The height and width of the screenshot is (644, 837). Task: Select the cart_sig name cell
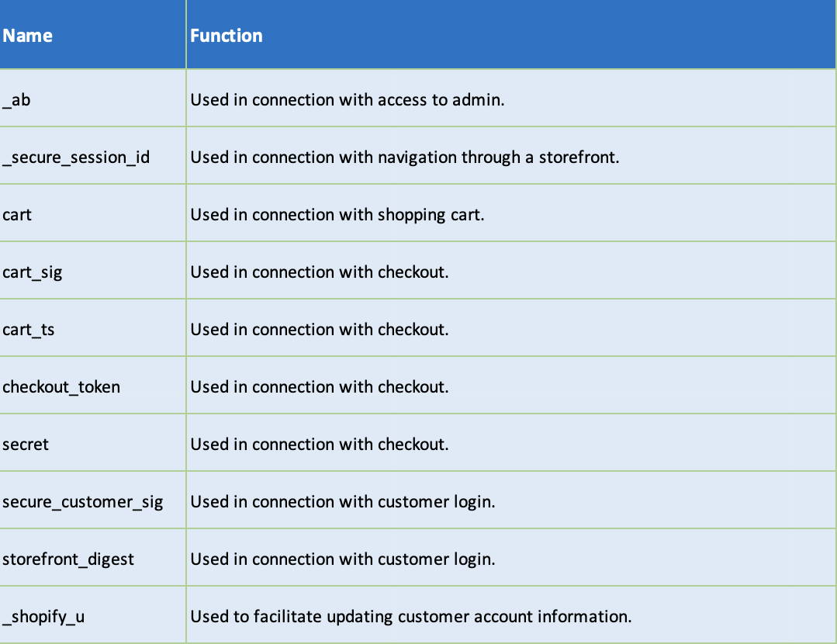coord(33,272)
